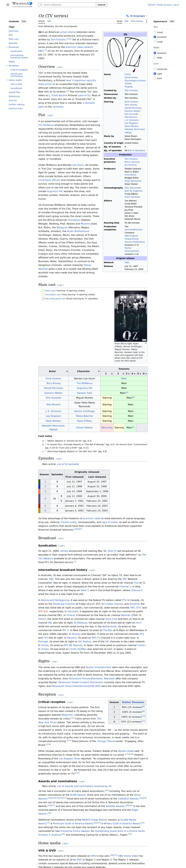Collapse Home media section in contents

(7, 80)
